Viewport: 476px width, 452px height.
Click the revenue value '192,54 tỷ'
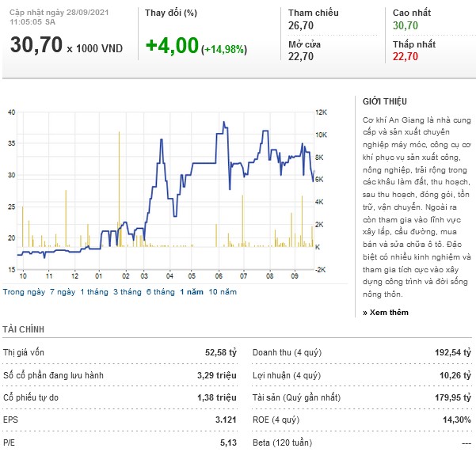453,352
